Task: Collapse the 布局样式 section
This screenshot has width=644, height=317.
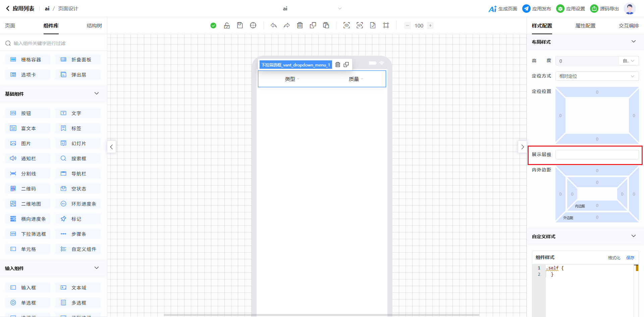Action: [x=633, y=42]
